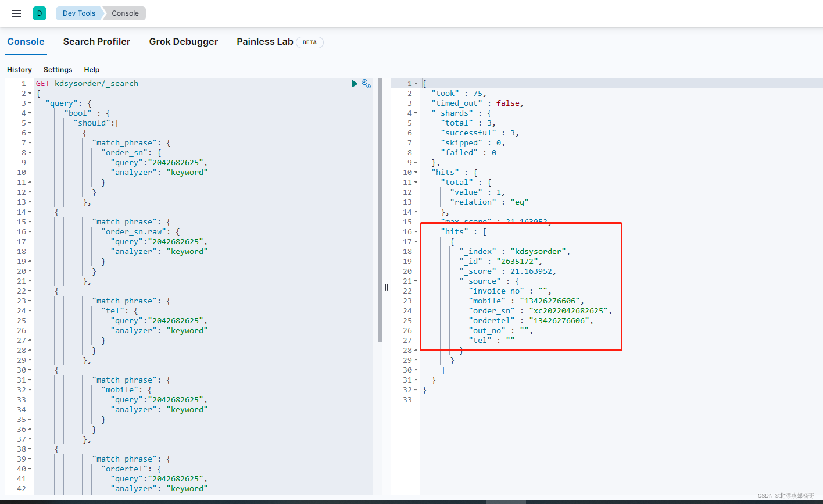Go to the Dev Tools breadcrumb
Viewport: 823px width, 504px height.
pyautogui.click(x=79, y=13)
